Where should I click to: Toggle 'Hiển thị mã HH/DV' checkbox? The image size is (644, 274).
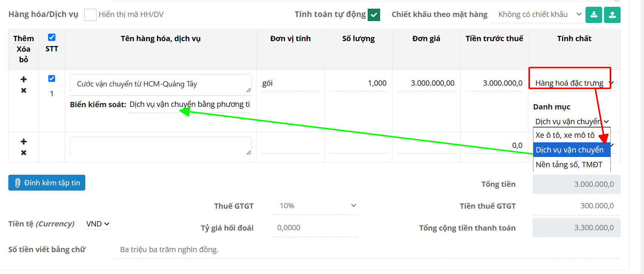coord(90,15)
